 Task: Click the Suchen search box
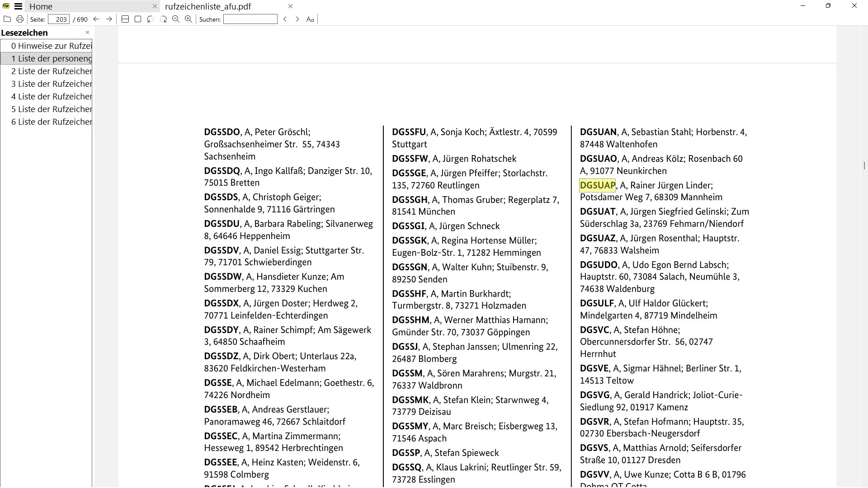coord(250,19)
